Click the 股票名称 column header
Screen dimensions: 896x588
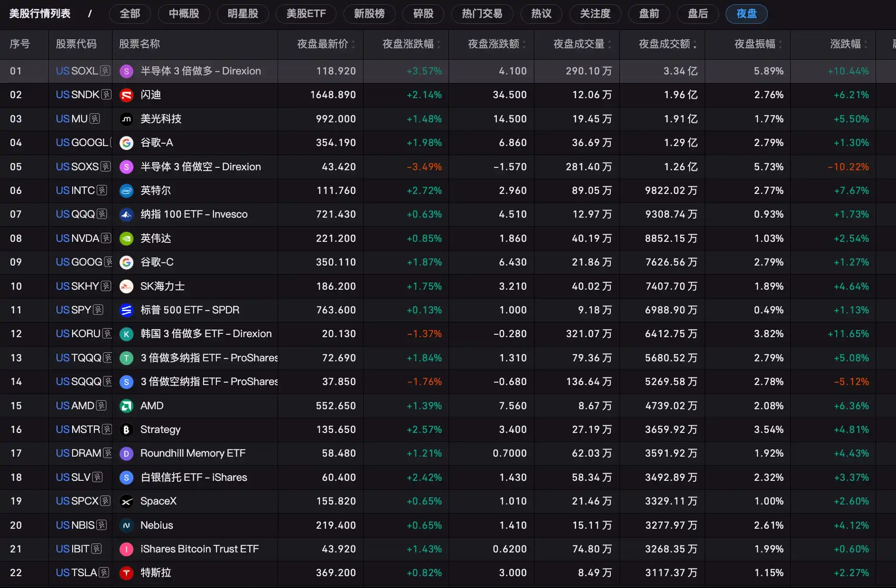(140, 44)
